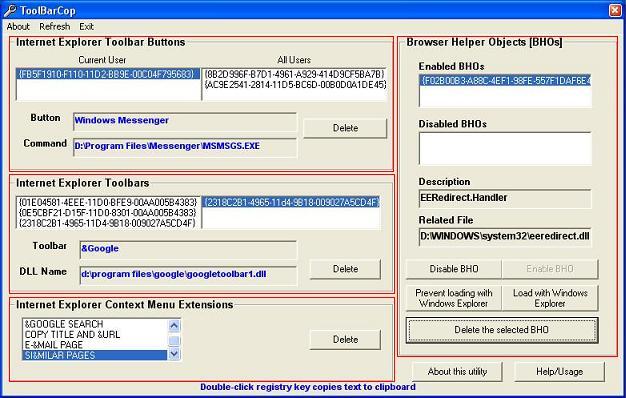This screenshot has height=398, width=626.
Task: Select All Users key {8B2D996F-B7D1-4961-A929-414D9CF5BA7B}
Action: (295, 74)
